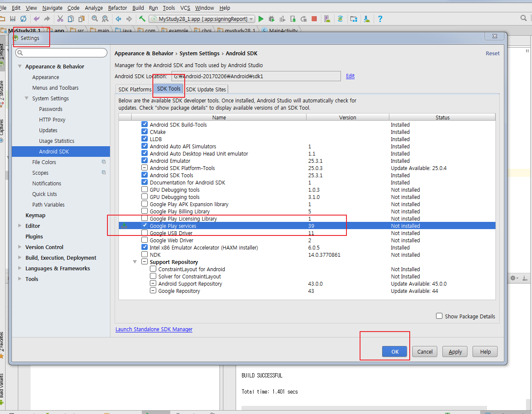The height and width of the screenshot is (414, 532).
Task: Click the Project Structure icon
Action: click(x=354, y=19)
